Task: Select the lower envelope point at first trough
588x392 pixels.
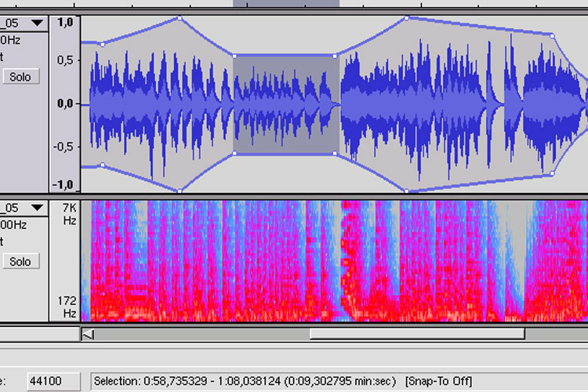Action: pos(180,191)
